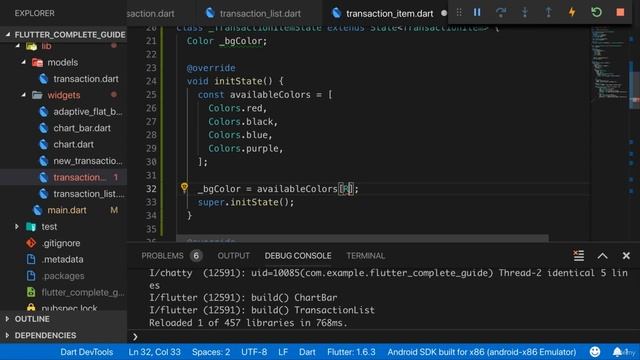The width and height of the screenshot is (640, 360).
Task: Click the debug console input prompt
Action: click(x=384, y=337)
